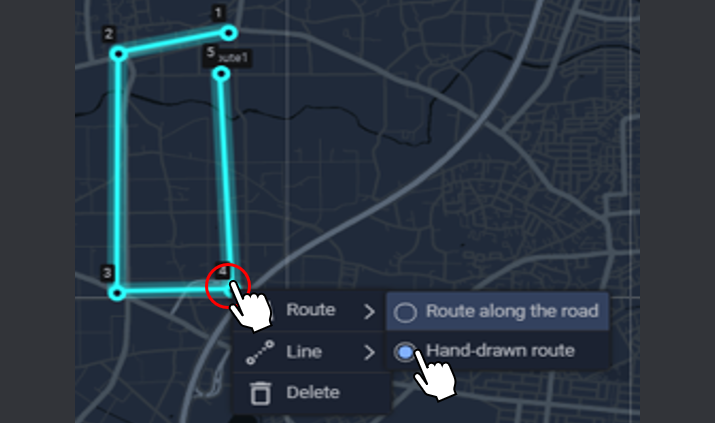Click the trash can icon beside Delete
This screenshot has height=423, width=715.
tap(261, 393)
